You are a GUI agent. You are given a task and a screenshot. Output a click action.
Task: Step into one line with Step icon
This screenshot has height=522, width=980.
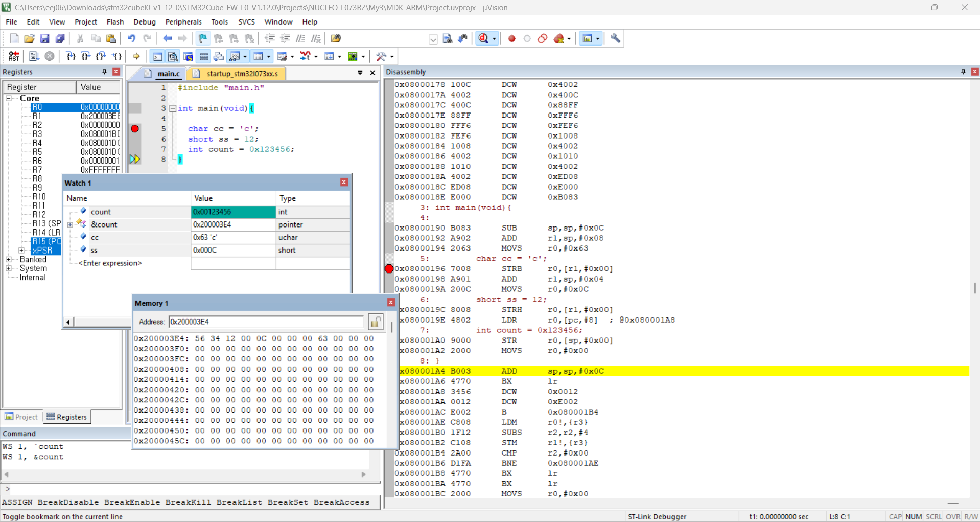71,56
